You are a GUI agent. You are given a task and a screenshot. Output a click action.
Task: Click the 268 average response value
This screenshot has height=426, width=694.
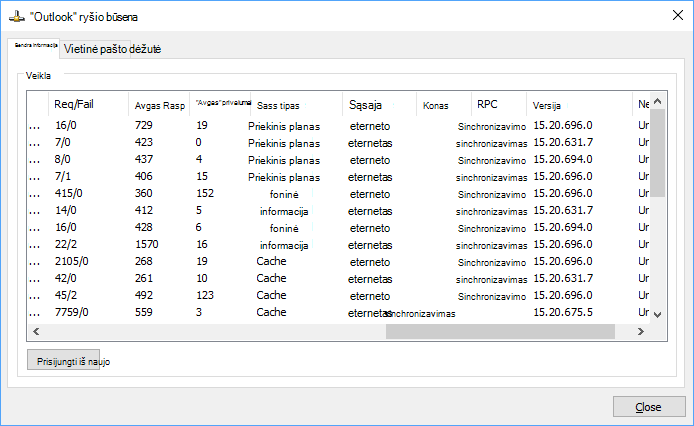point(144,261)
